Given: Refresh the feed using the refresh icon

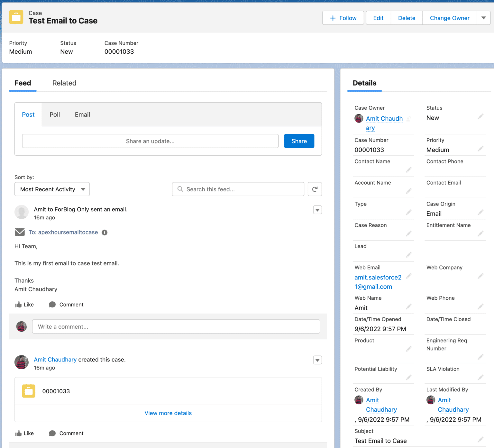Looking at the screenshot, I should tap(315, 189).
